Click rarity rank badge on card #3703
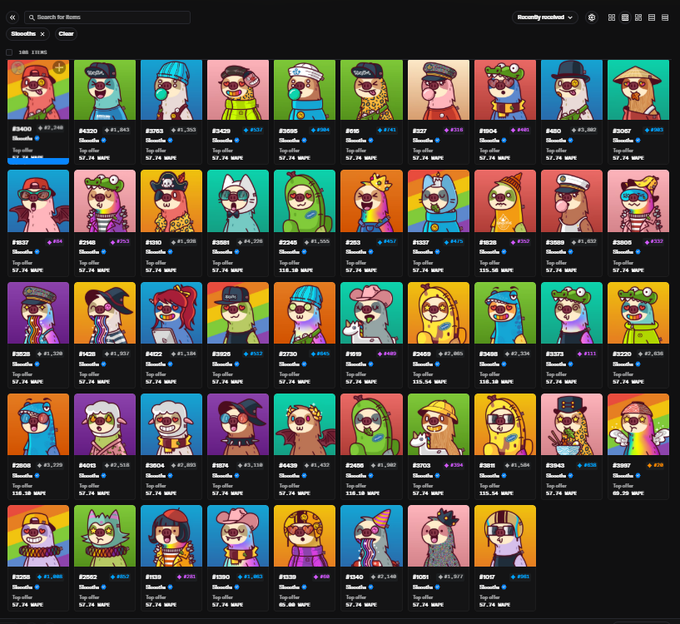 pos(454,465)
